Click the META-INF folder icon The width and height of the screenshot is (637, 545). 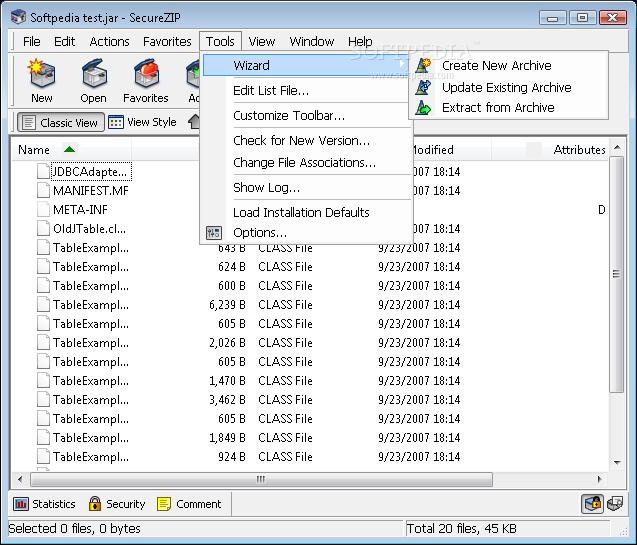[x=43, y=210]
